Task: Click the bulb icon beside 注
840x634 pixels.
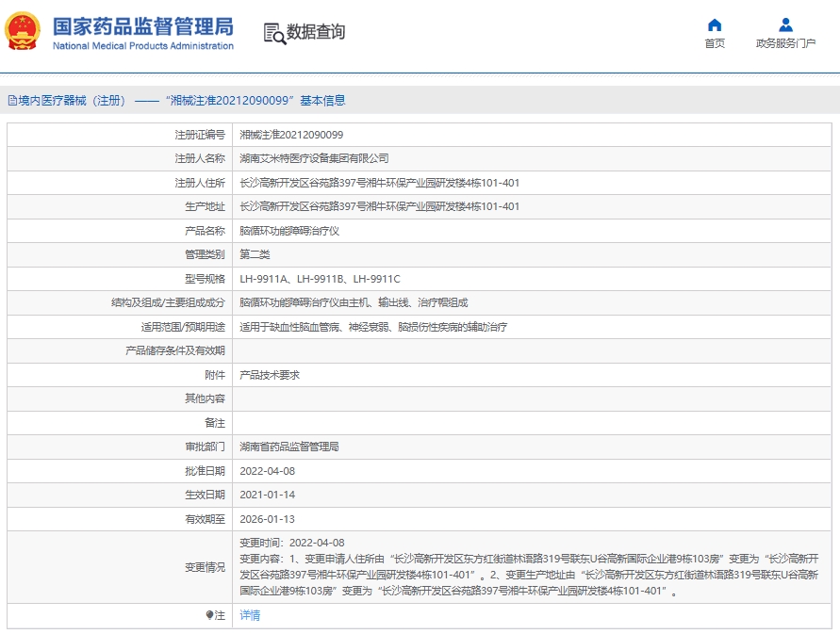Action: 209,615
